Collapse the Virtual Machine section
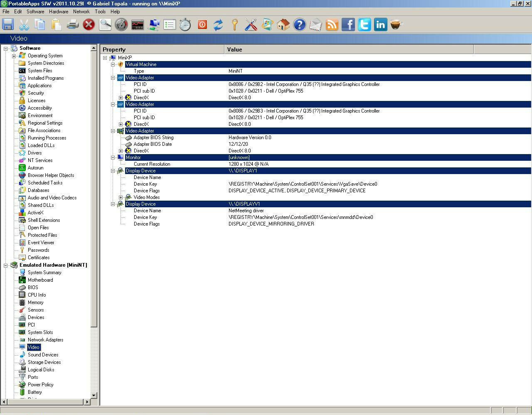This screenshot has height=415, width=532. tap(113, 64)
